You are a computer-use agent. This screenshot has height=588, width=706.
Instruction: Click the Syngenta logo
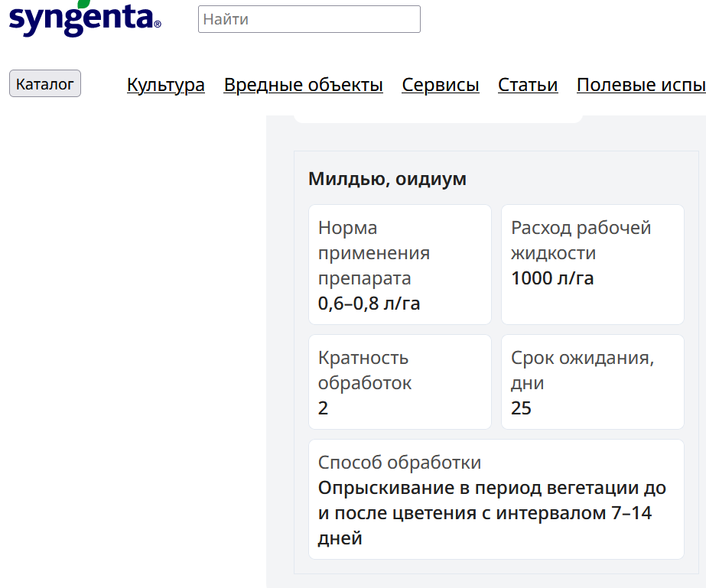coord(85,18)
